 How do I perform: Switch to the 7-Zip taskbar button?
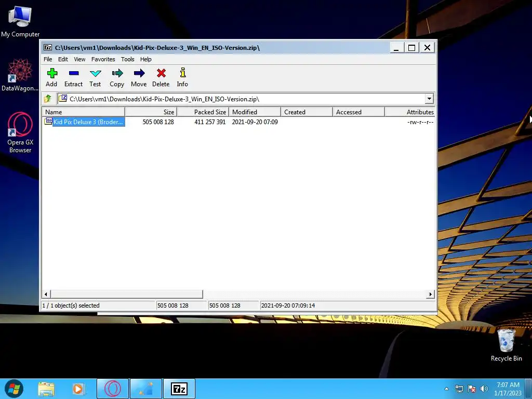click(179, 389)
